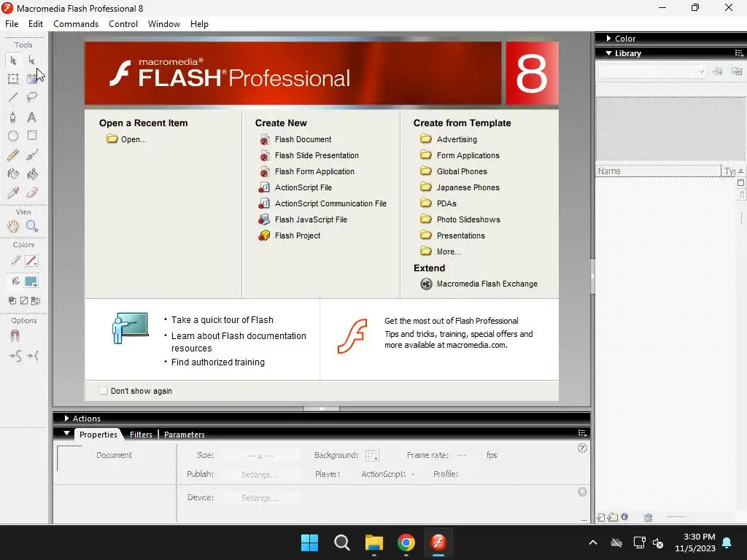Expand the Color panel

[x=609, y=39]
